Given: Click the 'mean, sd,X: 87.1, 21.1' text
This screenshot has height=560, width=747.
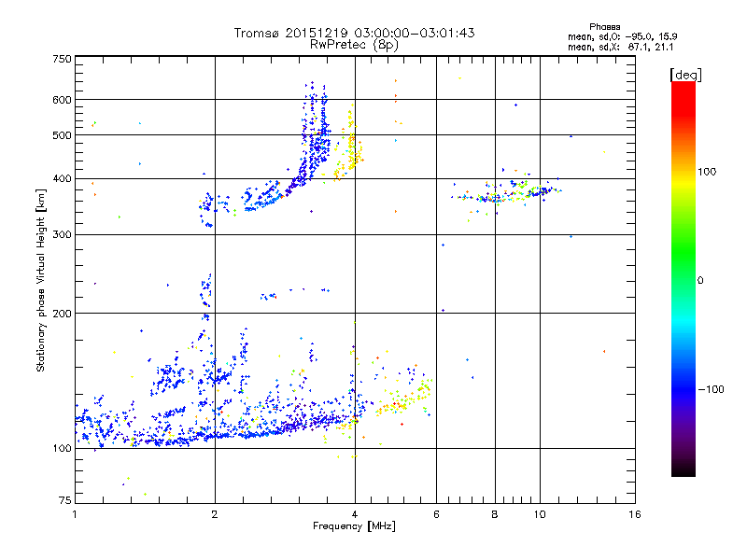Looking at the screenshot, I should pyautogui.click(x=621, y=48).
